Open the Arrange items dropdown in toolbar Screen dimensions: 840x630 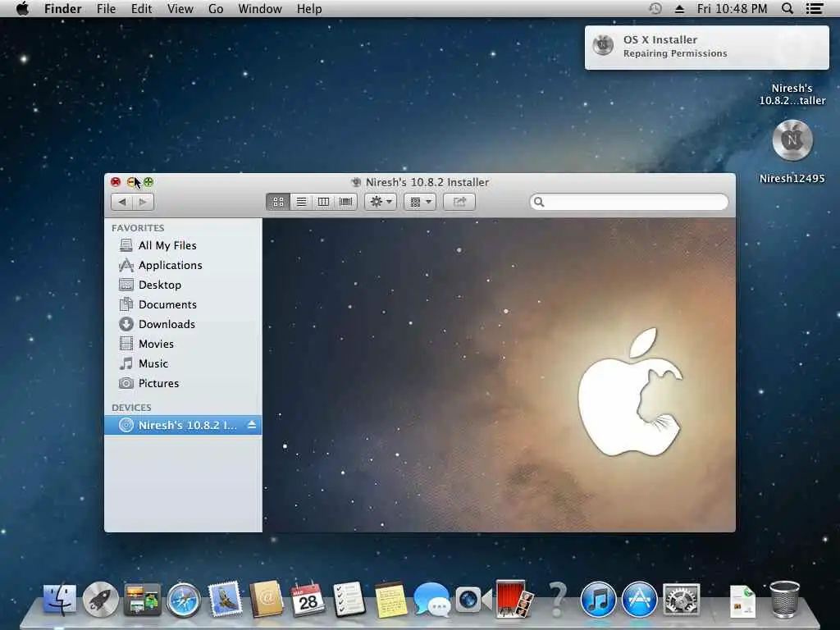[x=419, y=202]
